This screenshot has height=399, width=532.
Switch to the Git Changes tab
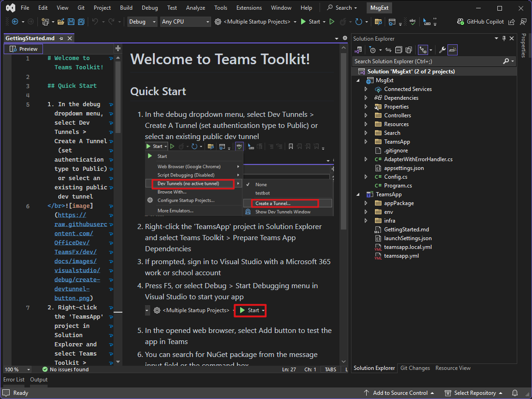[415, 368]
